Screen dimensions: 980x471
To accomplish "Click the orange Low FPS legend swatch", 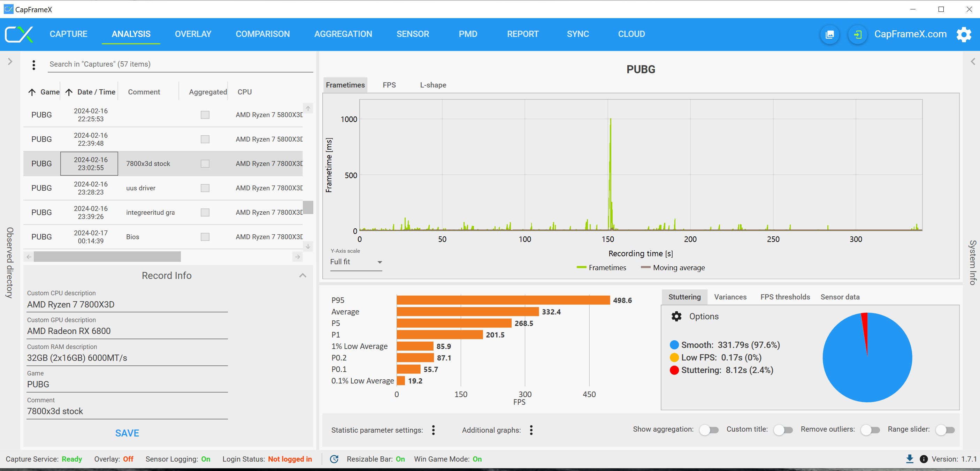I will tap(674, 358).
